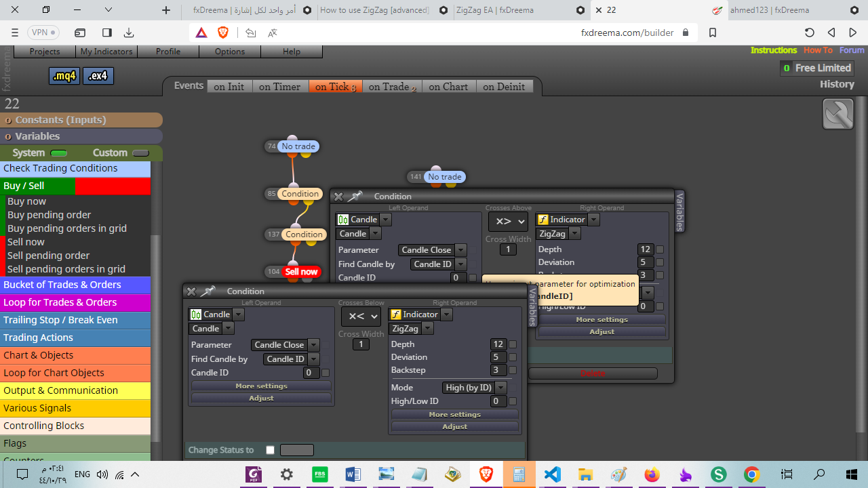Click the red Delete button
The image size is (868, 488).
593,373
